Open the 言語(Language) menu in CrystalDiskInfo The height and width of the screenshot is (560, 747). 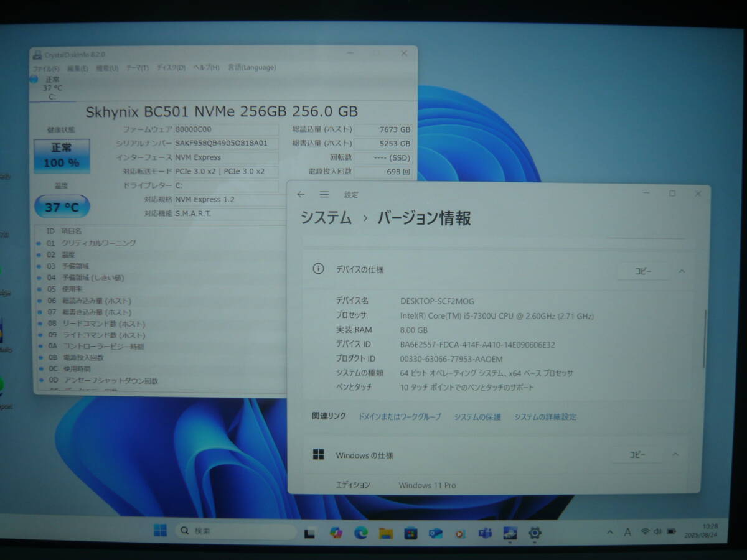point(252,67)
